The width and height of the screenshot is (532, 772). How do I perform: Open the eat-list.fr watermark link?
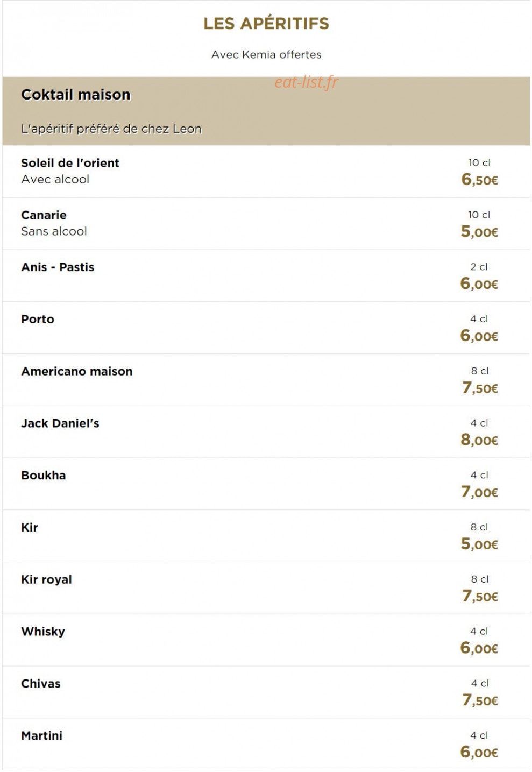coord(307,82)
